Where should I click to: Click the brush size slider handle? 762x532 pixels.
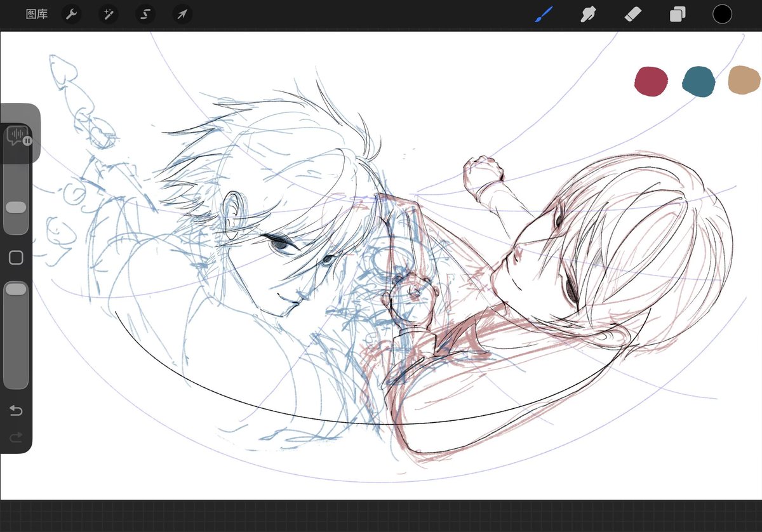[16, 208]
